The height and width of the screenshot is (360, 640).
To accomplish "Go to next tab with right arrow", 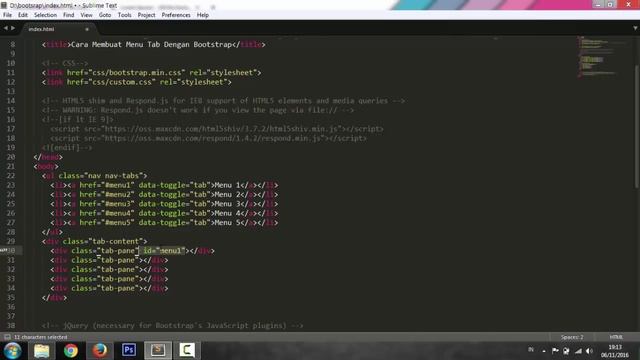I will click(x=13, y=28).
